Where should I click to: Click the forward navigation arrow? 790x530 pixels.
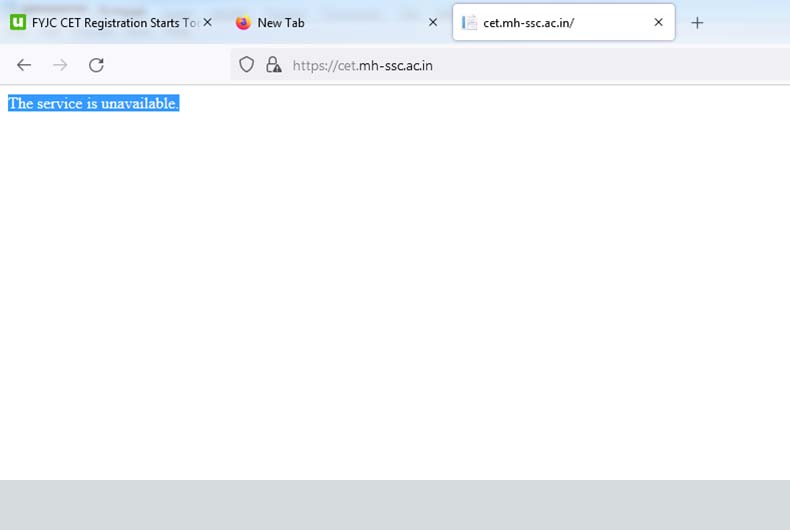click(x=60, y=65)
